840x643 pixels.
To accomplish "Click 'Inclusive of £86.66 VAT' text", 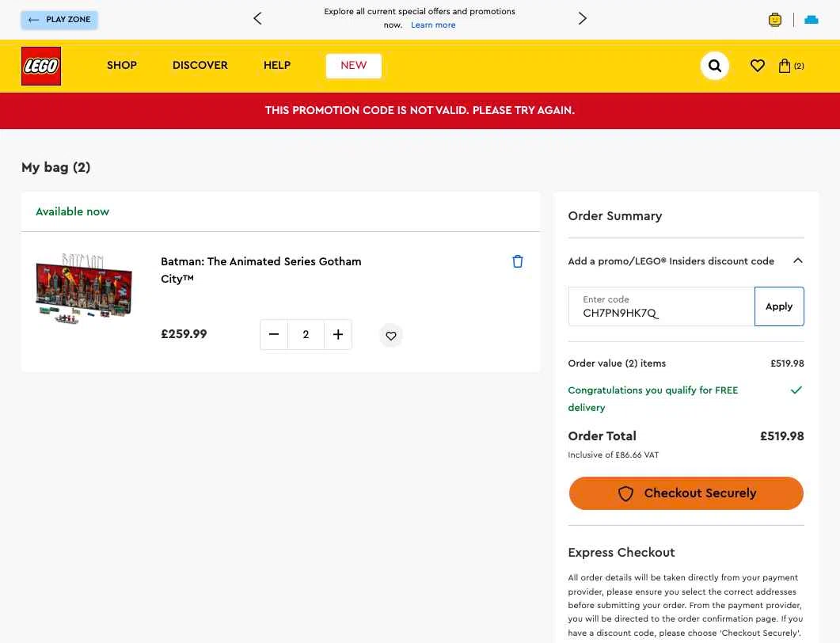I will (x=614, y=455).
